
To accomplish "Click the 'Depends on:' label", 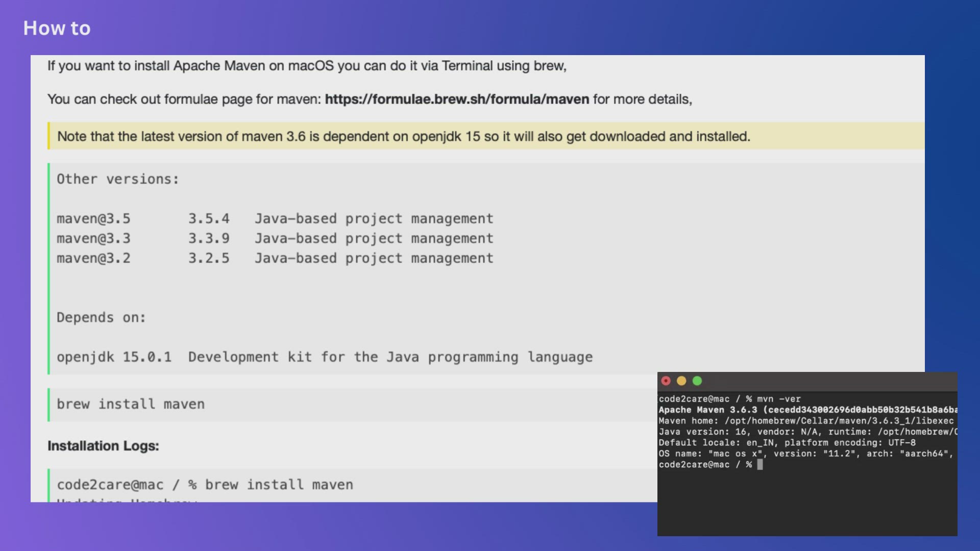I will pyautogui.click(x=101, y=317).
